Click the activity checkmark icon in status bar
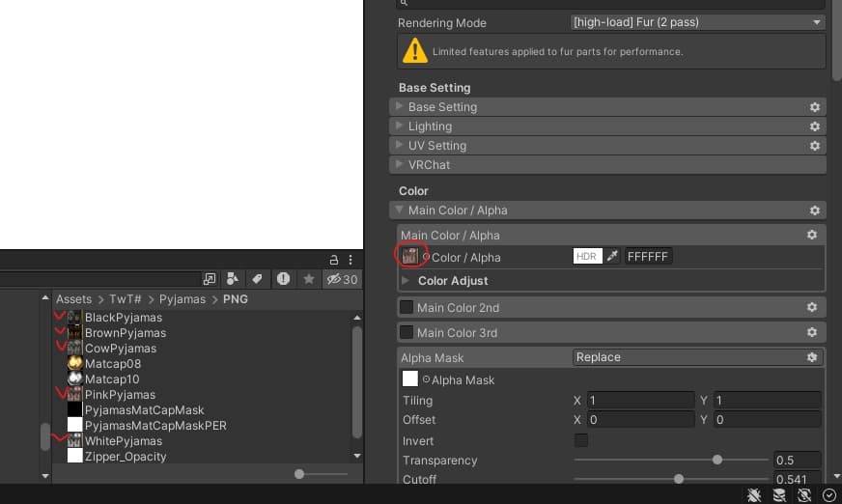Screen dimensions: 842x504 click(x=829, y=495)
